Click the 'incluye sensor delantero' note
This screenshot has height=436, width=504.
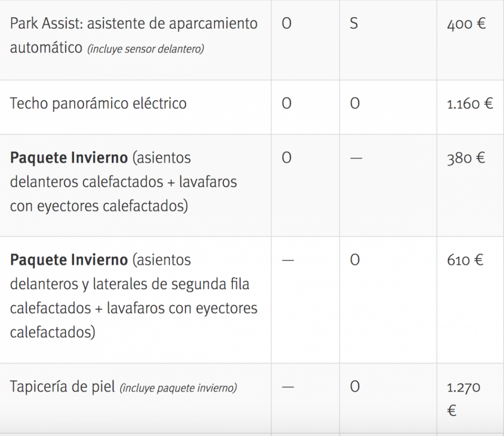(x=145, y=49)
